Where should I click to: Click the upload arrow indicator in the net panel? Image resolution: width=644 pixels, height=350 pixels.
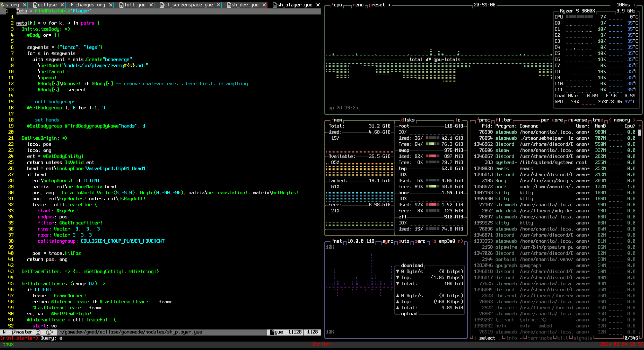pyautogui.click(x=398, y=295)
